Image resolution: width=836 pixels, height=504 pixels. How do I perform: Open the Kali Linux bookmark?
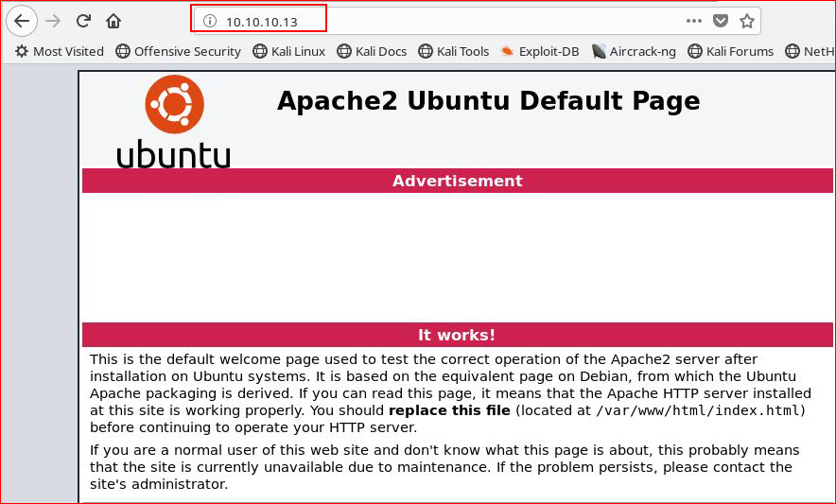(x=289, y=51)
